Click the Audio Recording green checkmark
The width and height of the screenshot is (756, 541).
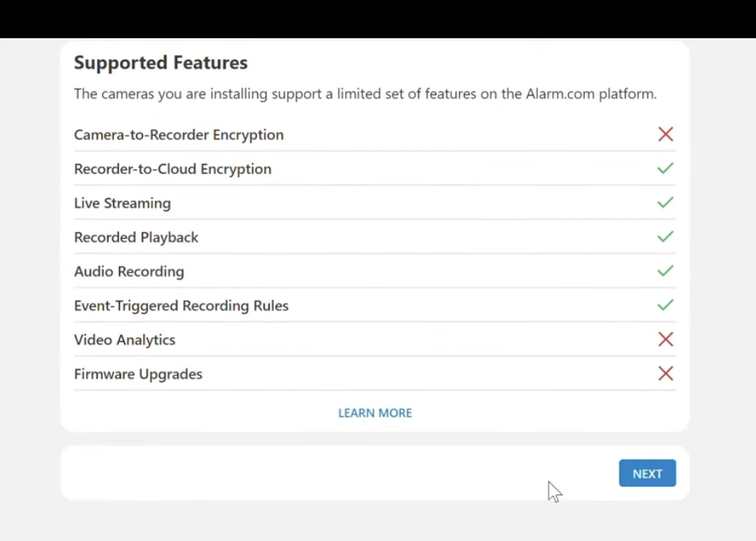pos(665,271)
